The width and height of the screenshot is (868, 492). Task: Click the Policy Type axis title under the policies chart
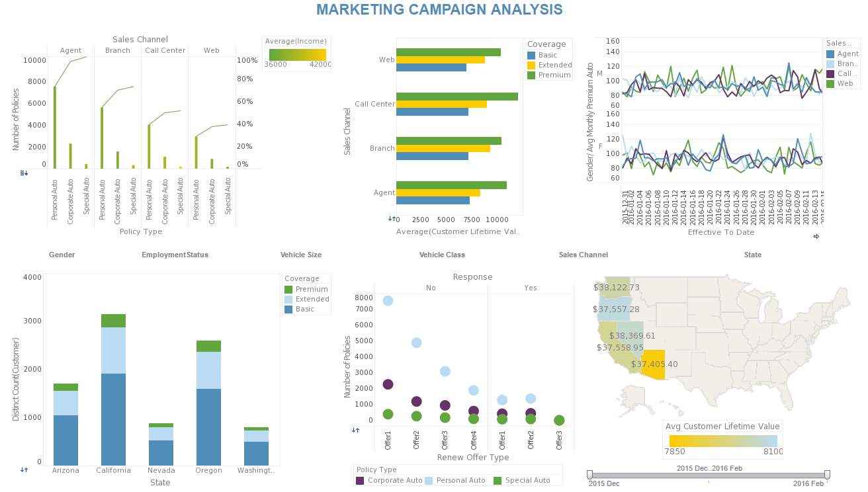(x=141, y=232)
